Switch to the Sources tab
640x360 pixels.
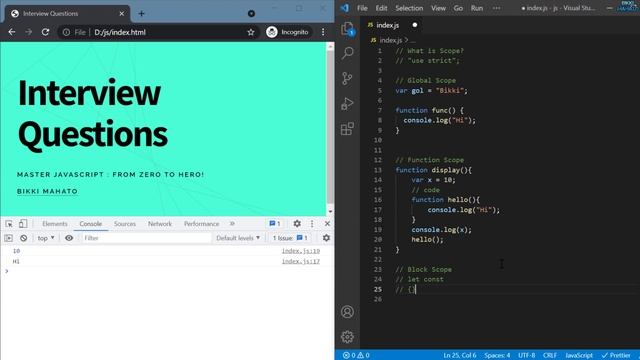click(124, 224)
